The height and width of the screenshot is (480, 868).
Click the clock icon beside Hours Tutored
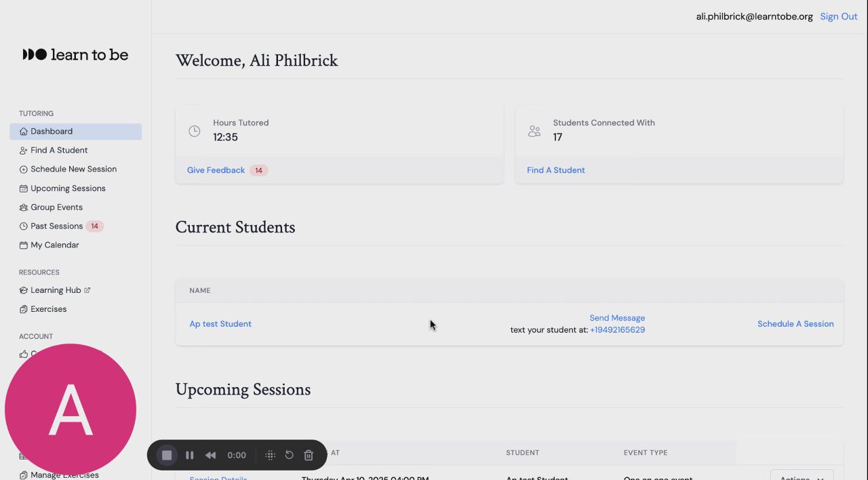(x=195, y=131)
